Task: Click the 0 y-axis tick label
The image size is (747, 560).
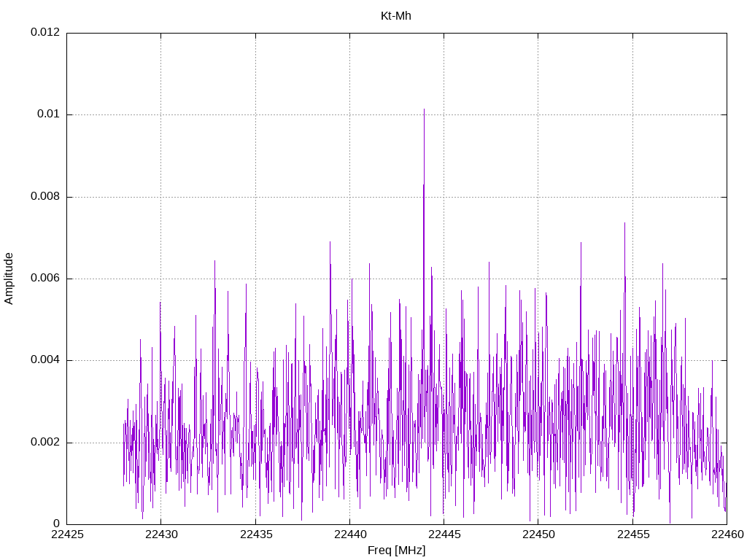Action: click(x=57, y=524)
